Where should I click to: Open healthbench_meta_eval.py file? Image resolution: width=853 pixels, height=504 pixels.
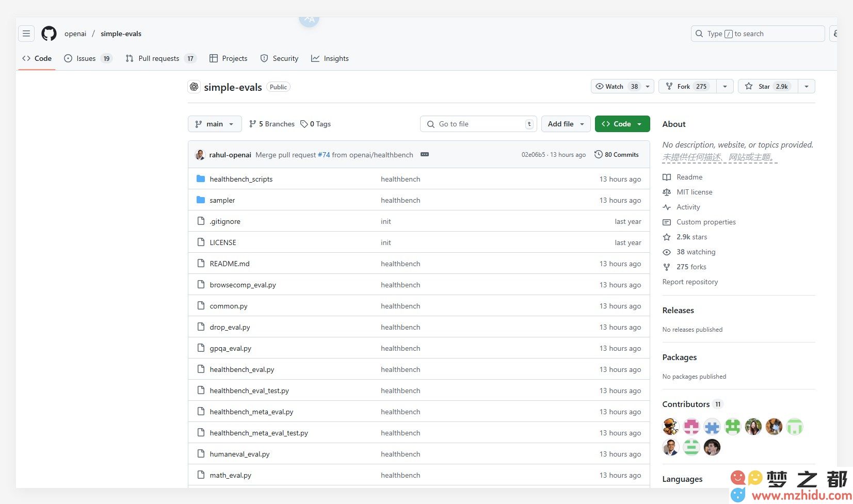click(x=251, y=412)
